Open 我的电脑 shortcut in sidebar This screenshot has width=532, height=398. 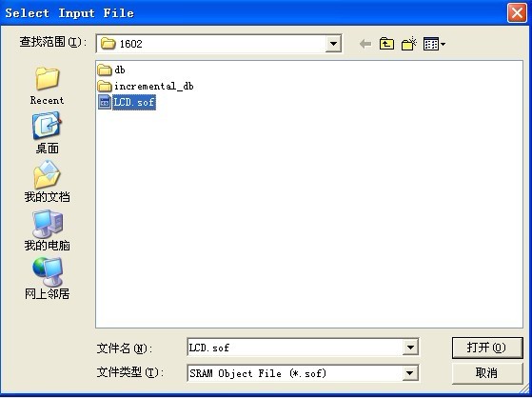click(47, 230)
